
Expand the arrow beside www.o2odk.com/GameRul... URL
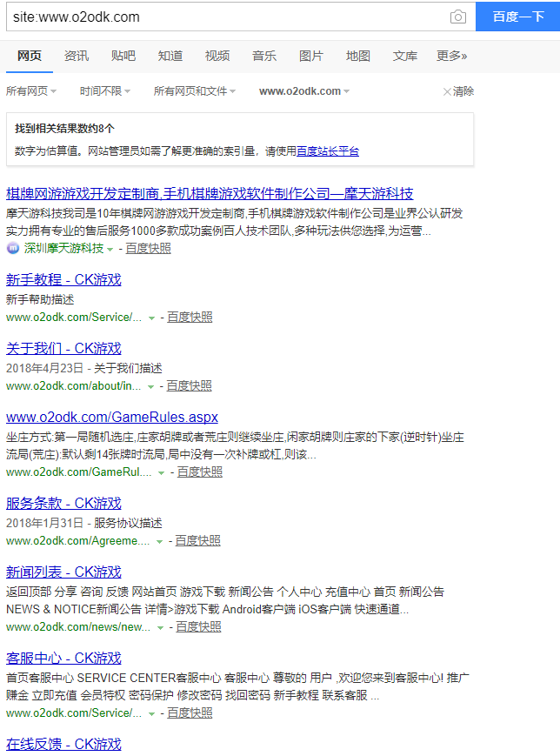pos(162,473)
